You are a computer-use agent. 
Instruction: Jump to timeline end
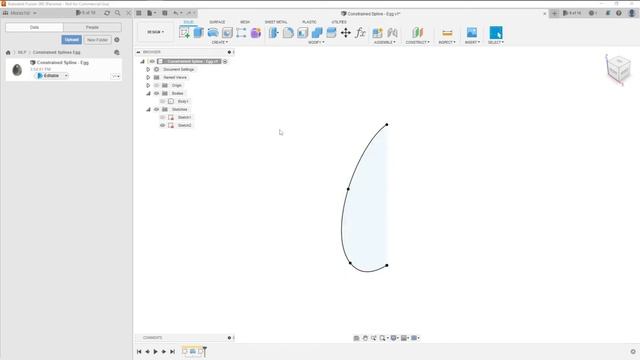pyautogui.click(x=173, y=351)
